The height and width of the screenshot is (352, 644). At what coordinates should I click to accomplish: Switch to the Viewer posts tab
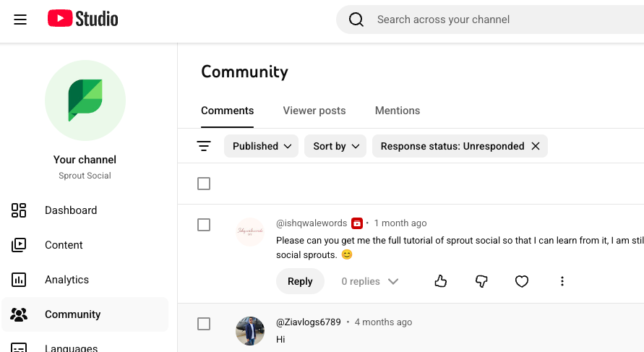click(x=314, y=111)
